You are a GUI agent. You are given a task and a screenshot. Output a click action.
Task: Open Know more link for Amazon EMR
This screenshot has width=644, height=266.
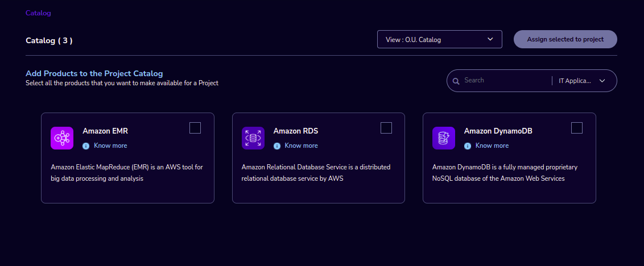tap(110, 146)
